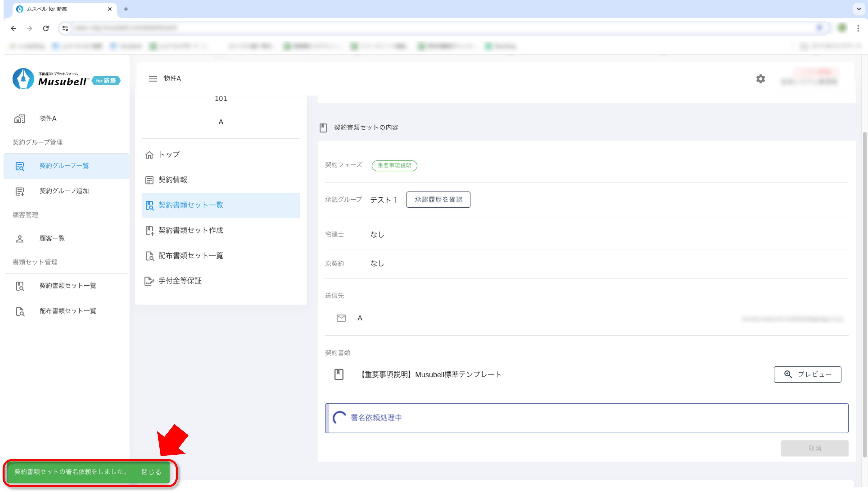The width and height of the screenshot is (868, 493).
Task: Select 契約グループ追加 in left sidebar
Action: pyautogui.click(x=64, y=191)
